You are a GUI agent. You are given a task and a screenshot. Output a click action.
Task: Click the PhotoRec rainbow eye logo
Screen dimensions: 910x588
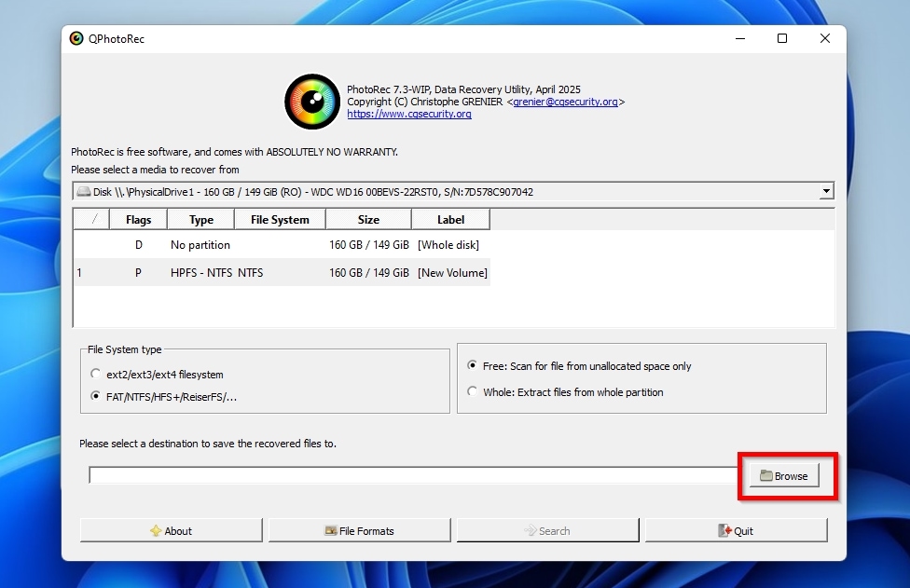point(311,101)
